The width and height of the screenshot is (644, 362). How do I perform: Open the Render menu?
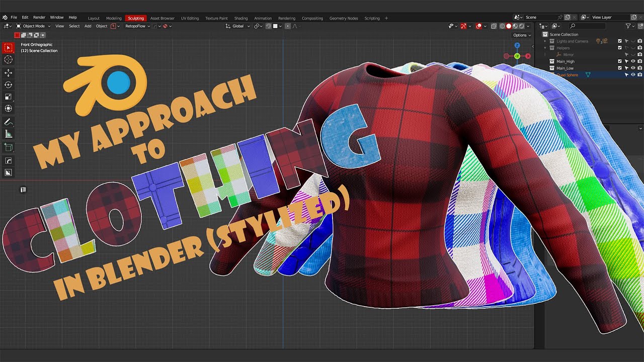click(39, 18)
